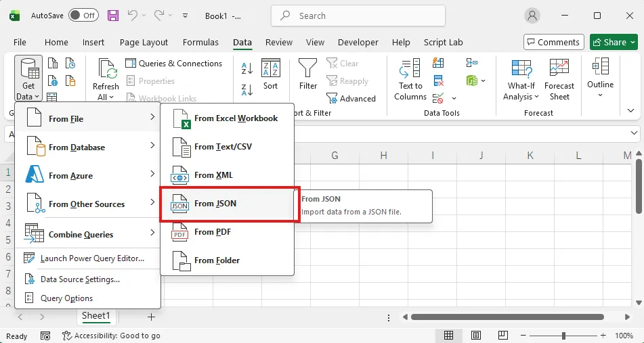Image resolution: width=644 pixels, height=343 pixels.
Task: Open Combine Queries submenu
Action: [x=87, y=234]
